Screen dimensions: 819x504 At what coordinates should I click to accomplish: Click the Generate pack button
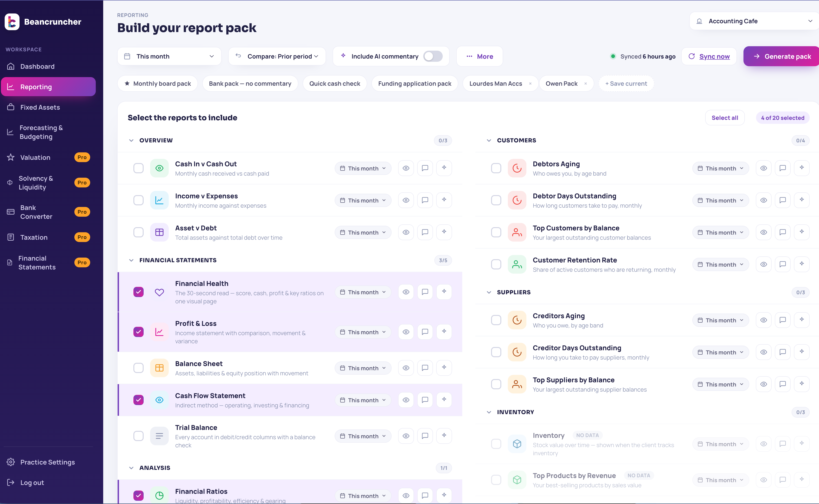pos(781,56)
